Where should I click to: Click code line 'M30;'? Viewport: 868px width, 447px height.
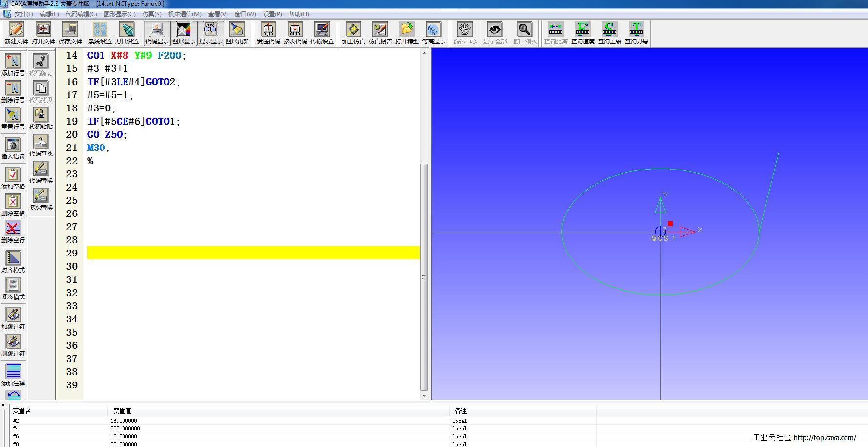(98, 148)
